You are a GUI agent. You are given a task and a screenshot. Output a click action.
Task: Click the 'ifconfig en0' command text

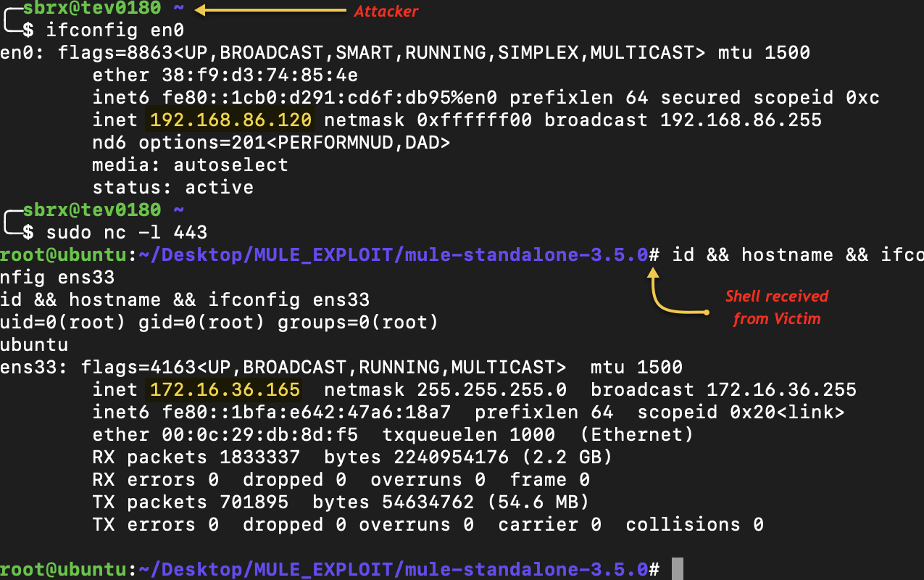tap(115, 30)
